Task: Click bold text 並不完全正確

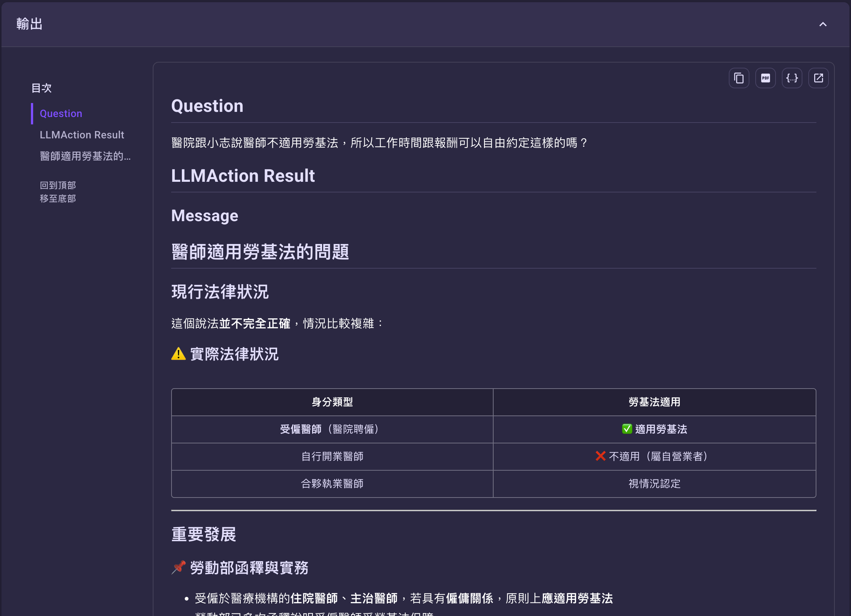Action: [x=254, y=323]
